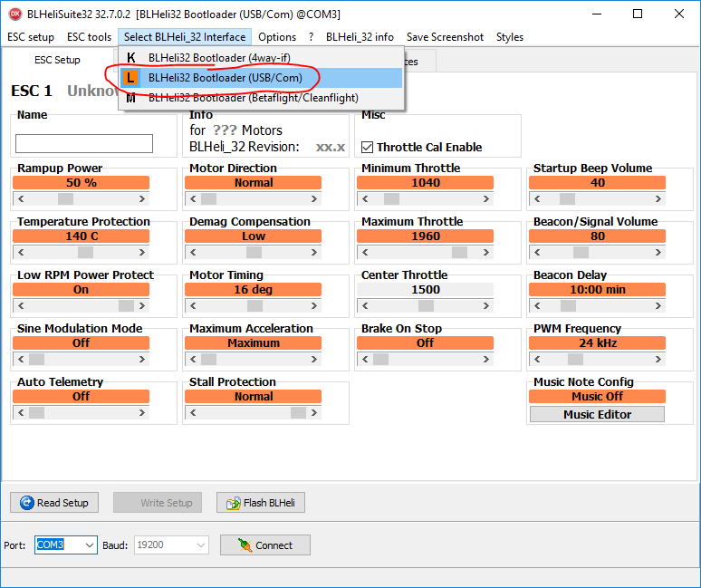Open the Styles menu

pos(510,37)
